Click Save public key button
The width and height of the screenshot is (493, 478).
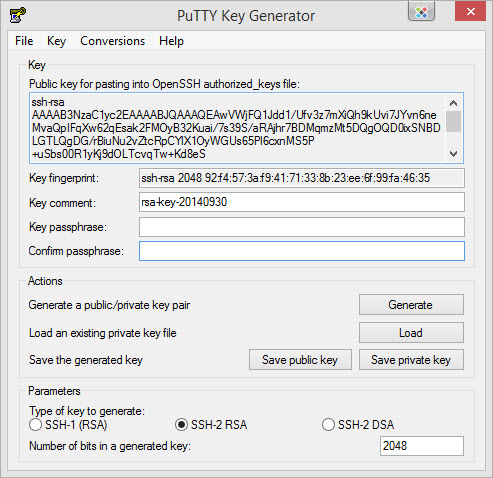(300, 360)
